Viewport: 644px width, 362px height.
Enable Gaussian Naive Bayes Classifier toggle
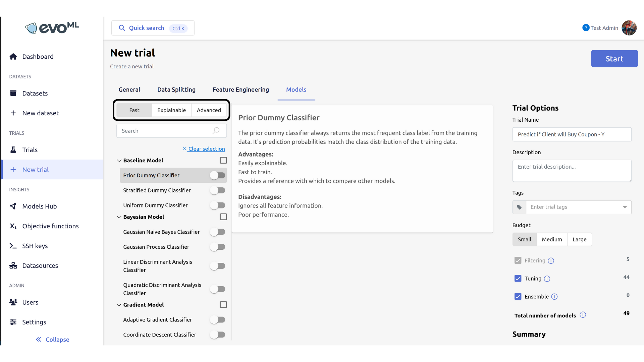pyautogui.click(x=218, y=232)
